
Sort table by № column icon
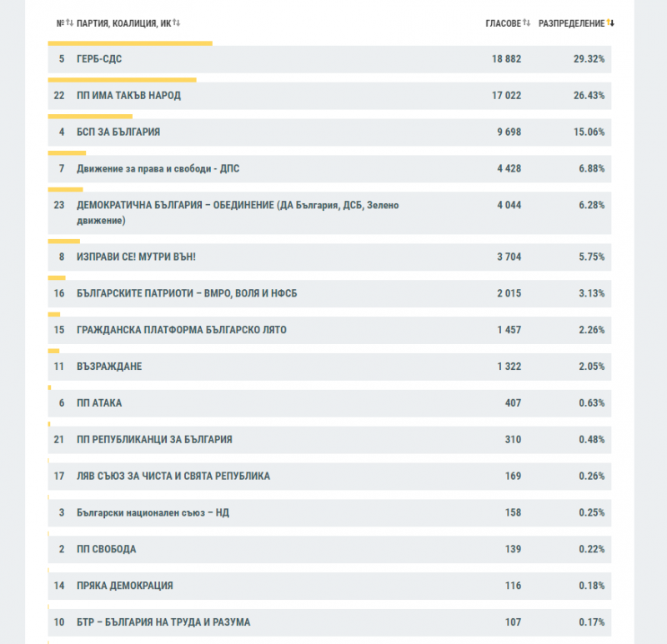point(69,23)
